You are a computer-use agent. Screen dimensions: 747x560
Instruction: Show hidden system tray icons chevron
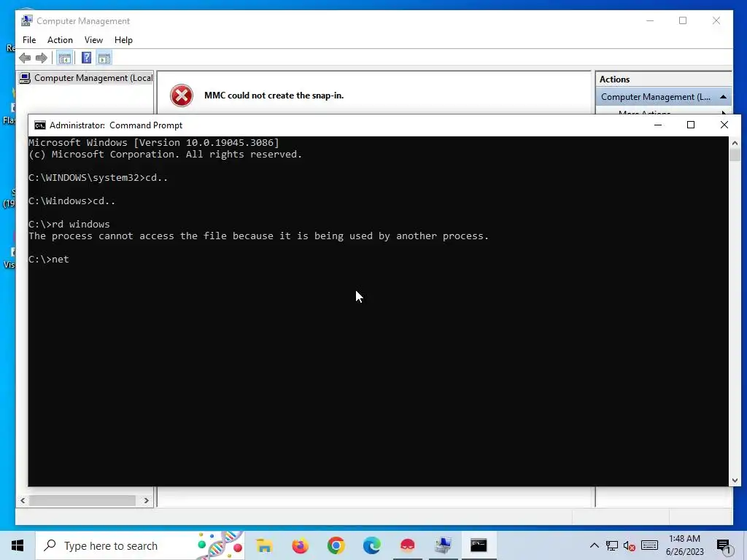coord(594,545)
